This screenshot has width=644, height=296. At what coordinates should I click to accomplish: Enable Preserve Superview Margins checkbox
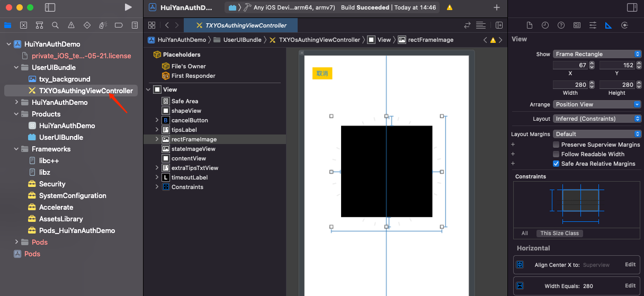(x=556, y=145)
